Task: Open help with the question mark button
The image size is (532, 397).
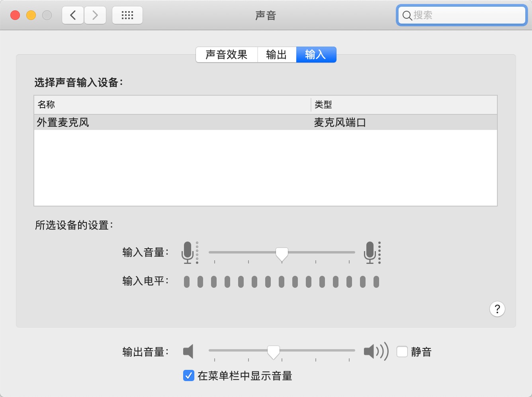Action: [x=497, y=309]
